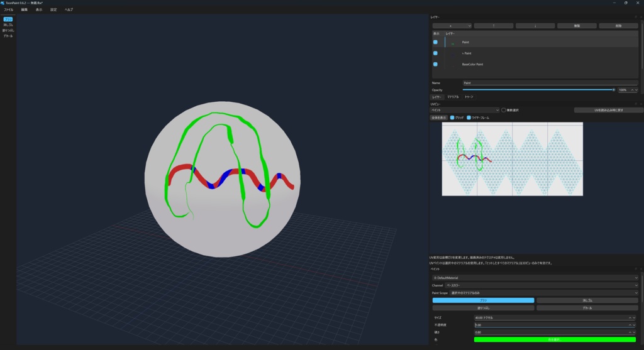Click the UVを読み込み時に戻す button
Image resolution: width=644 pixels, height=350 pixels.
click(609, 111)
